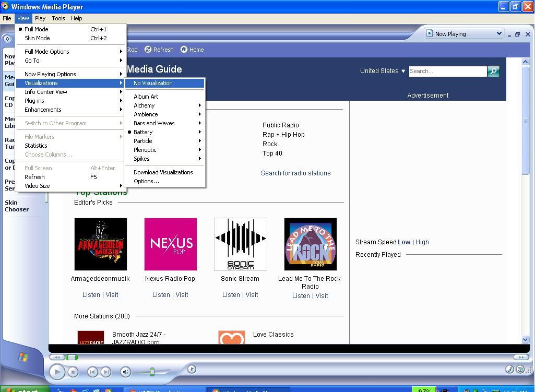Viewport: 535px width, 392px height.
Task: Click the Media Guide search magnifier icon
Action: pyautogui.click(x=493, y=71)
